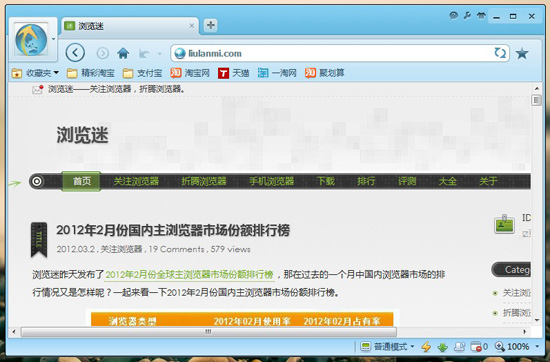Viewport: 550px width, 362px height.
Task: Click the browser globe logo icon
Action: 31,40
